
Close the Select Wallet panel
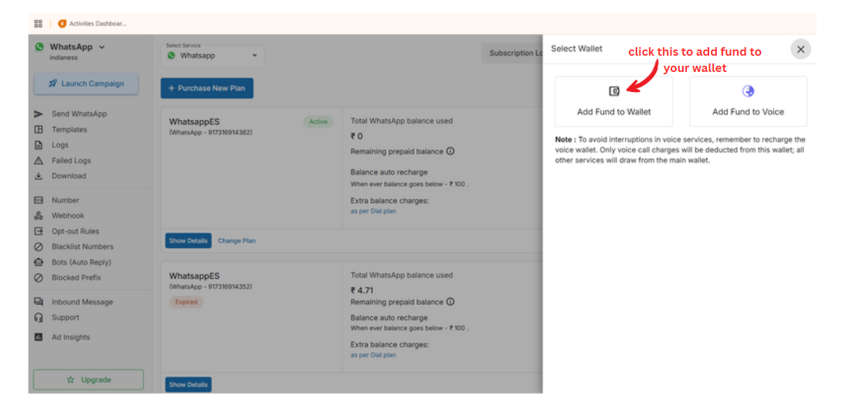pyautogui.click(x=801, y=50)
